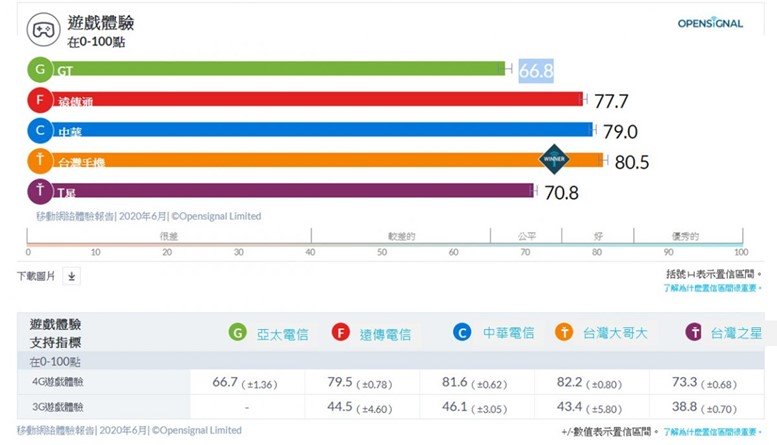Click the orange T circle on chart
The image size is (777, 445).
click(40, 161)
